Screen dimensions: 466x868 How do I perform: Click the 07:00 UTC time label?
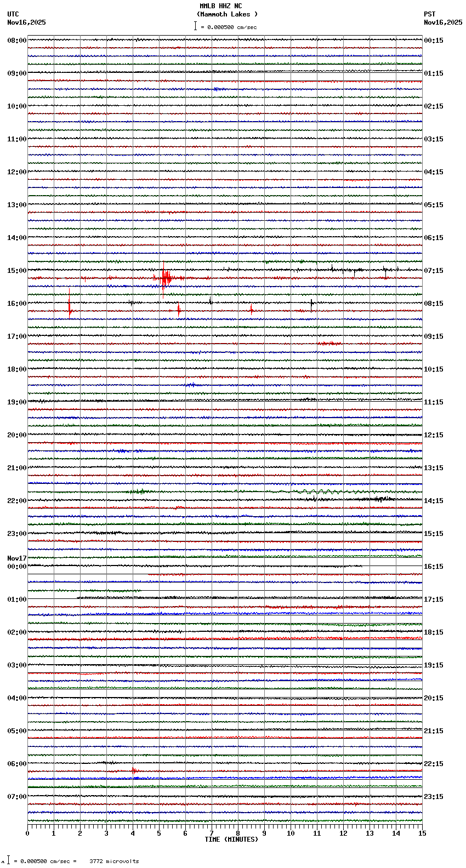point(17,797)
